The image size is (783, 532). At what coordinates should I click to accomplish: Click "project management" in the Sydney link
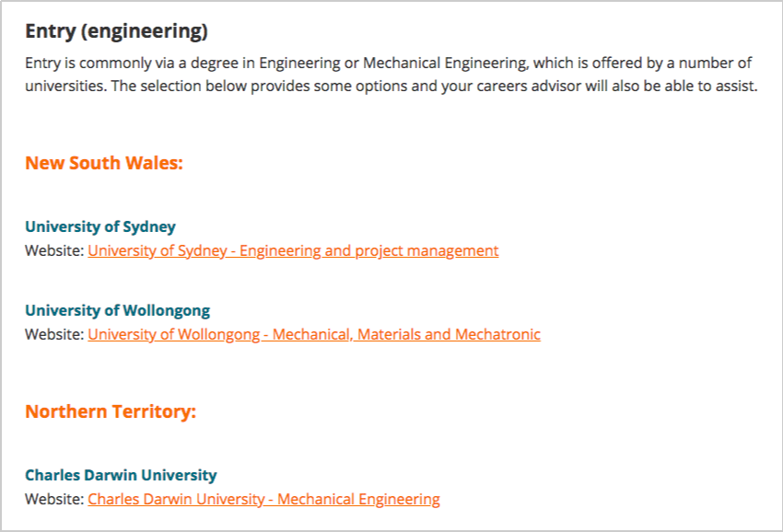point(427,250)
